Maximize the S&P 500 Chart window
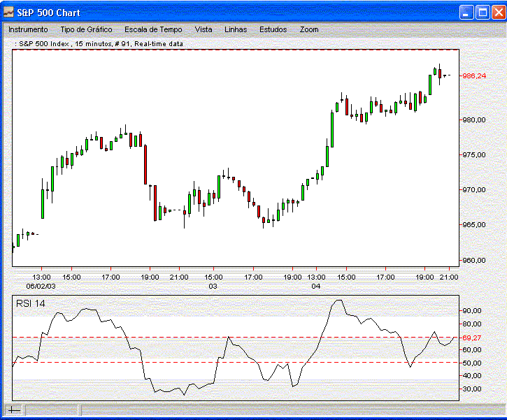This screenshot has height=420, width=507. click(x=483, y=13)
